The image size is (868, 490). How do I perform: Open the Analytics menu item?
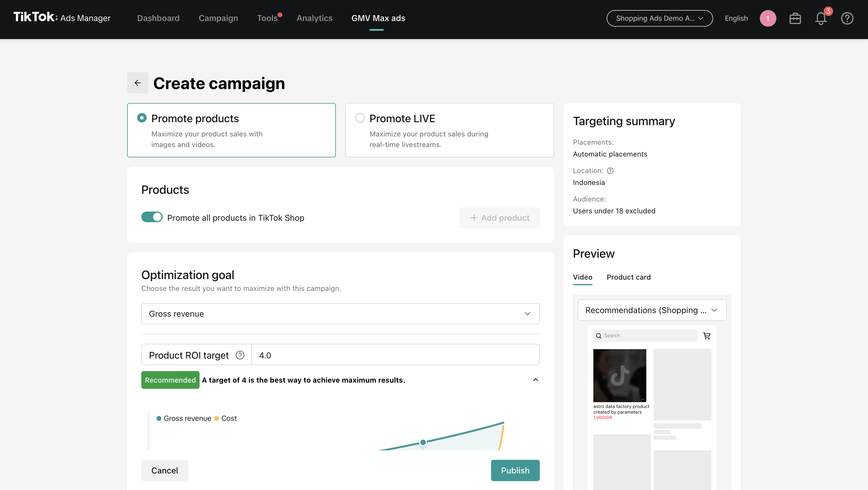tap(314, 18)
